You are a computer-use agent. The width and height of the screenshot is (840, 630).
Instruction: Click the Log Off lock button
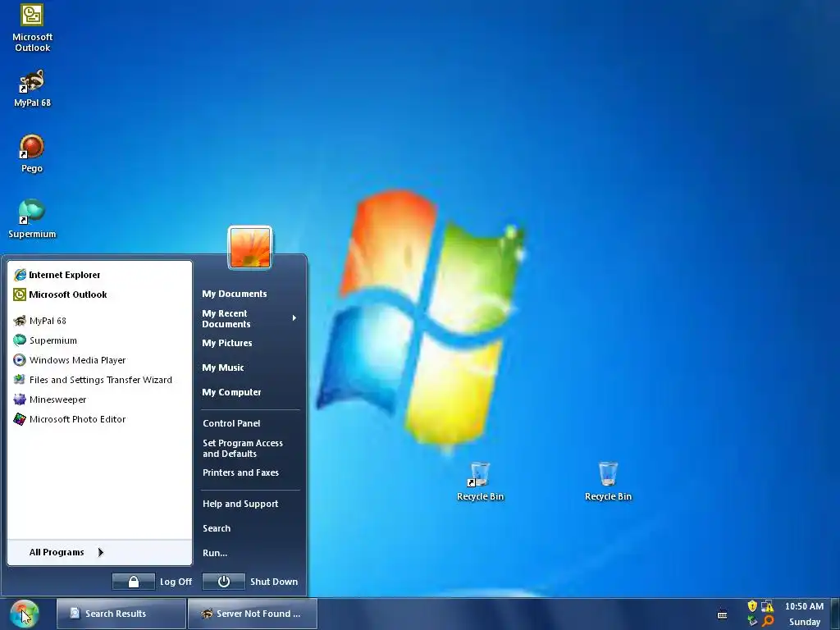tap(134, 582)
